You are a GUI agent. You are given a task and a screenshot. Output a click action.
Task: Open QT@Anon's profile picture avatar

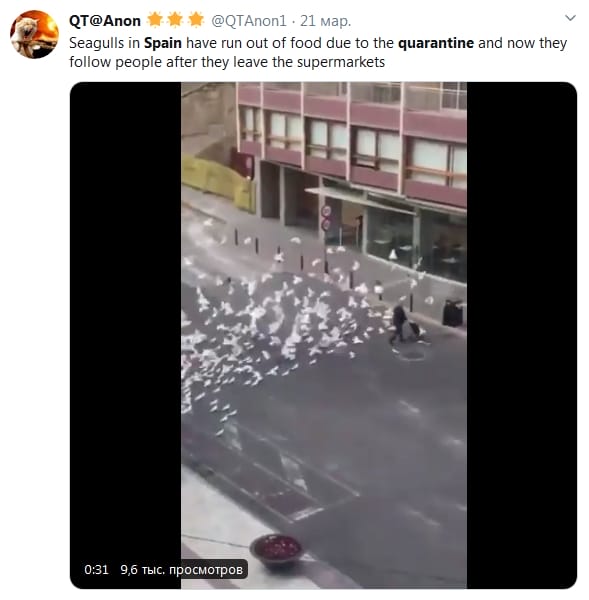(x=34, y=34)
